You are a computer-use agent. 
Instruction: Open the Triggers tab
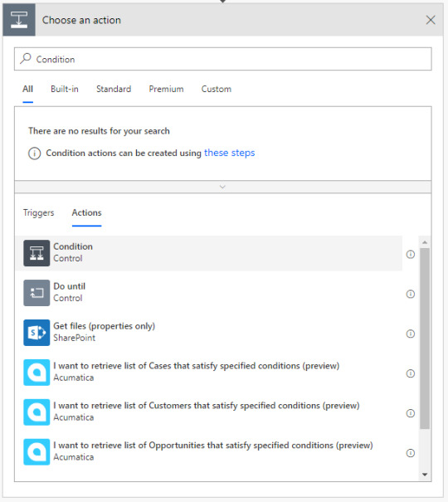click(39, 213)
